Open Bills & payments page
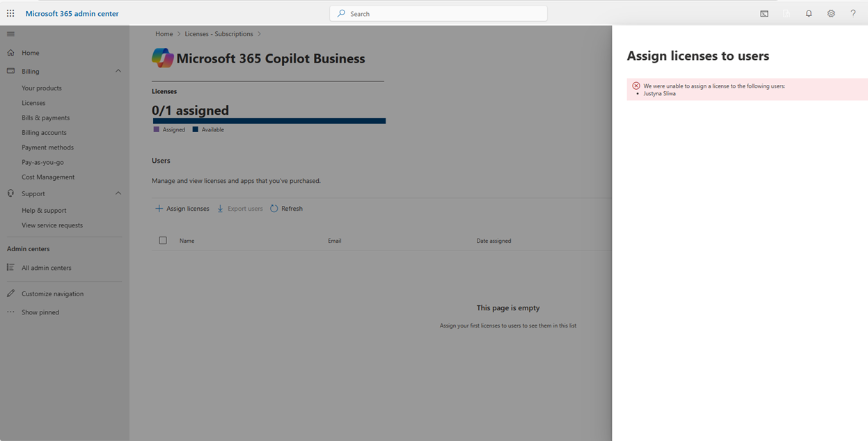This screenshot has height=441, width=868. click(x=46, y=118)
